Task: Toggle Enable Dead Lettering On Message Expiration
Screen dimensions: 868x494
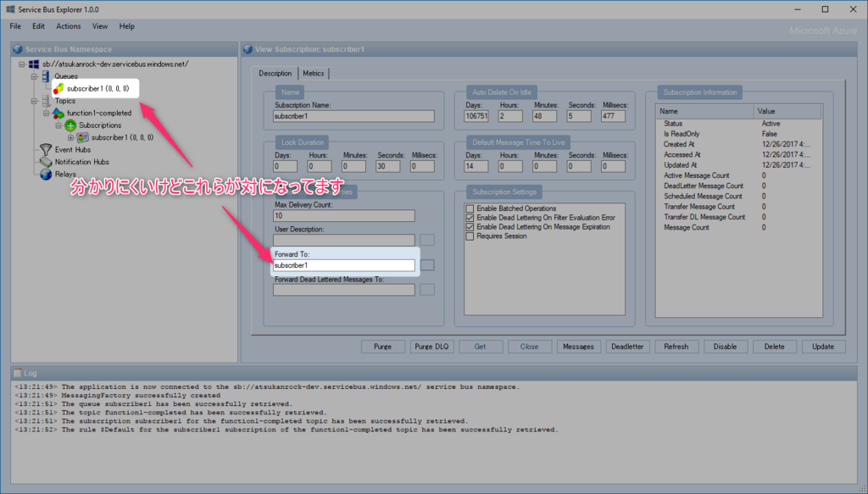Action: (470, 227)
